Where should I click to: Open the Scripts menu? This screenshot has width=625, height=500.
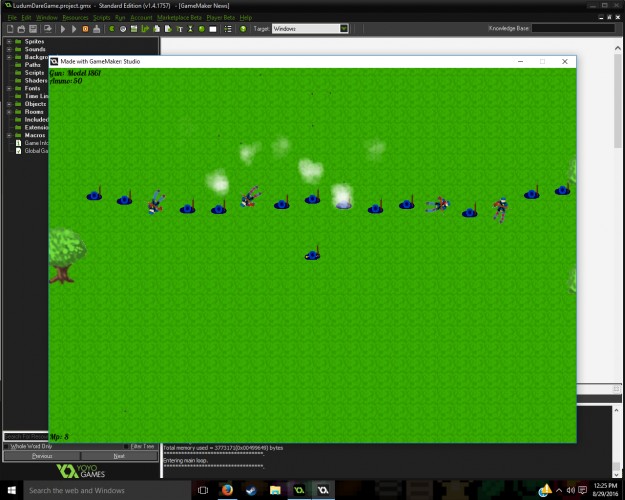tap(102, 18)
